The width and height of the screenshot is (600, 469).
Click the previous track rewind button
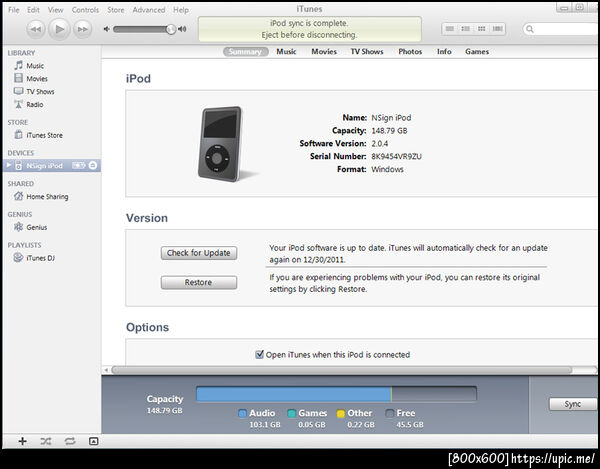click(36, 29)
